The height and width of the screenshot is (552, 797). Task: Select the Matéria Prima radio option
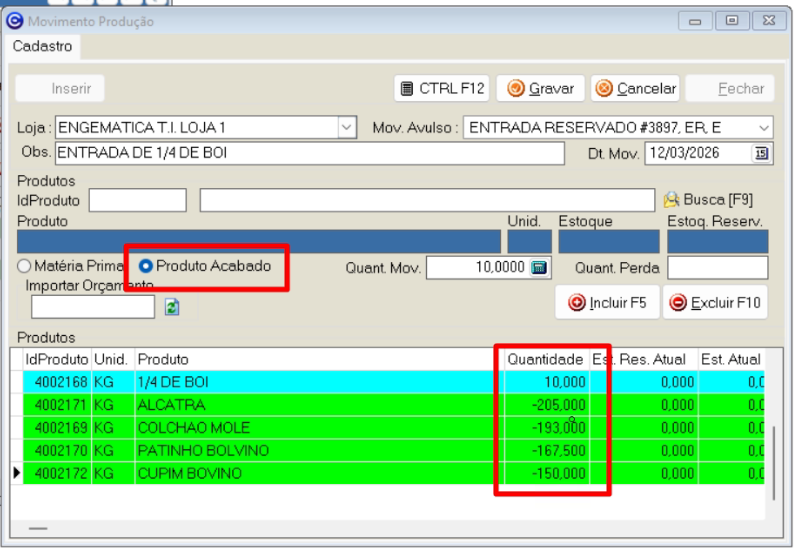click(25, 267)
